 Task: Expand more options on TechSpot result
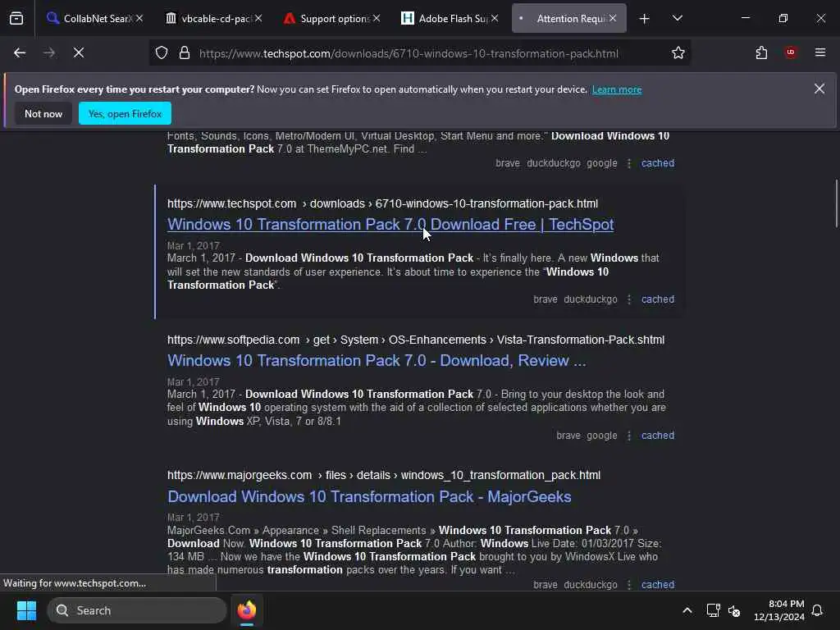pos(629,299)
